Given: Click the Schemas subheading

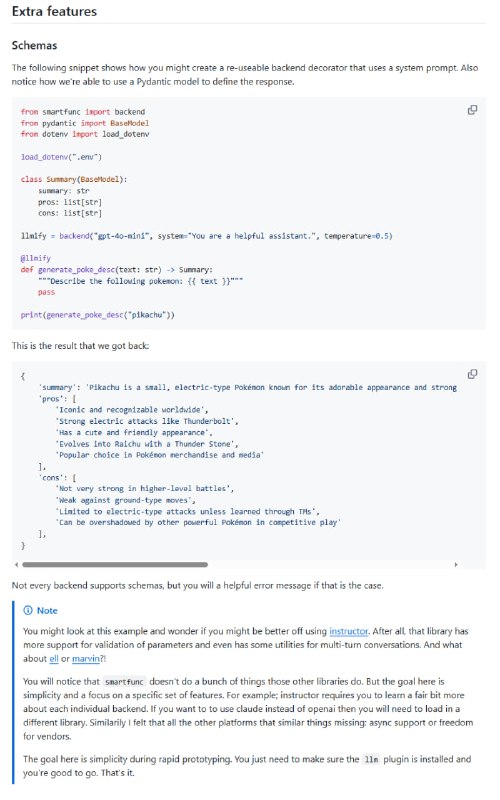Looking at the screenshot, I should [34, 45].
